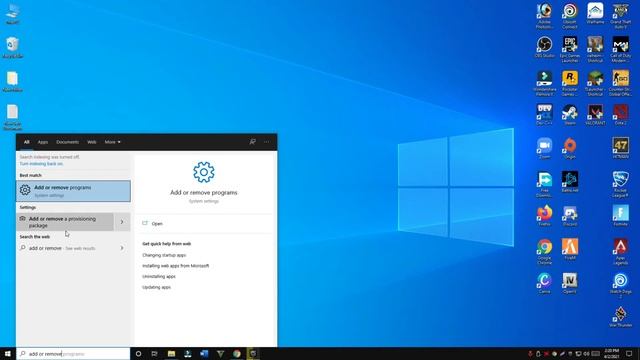Open Word from the taskbar
The height and width of the screenshot is (360, 640).
(204, 353)
